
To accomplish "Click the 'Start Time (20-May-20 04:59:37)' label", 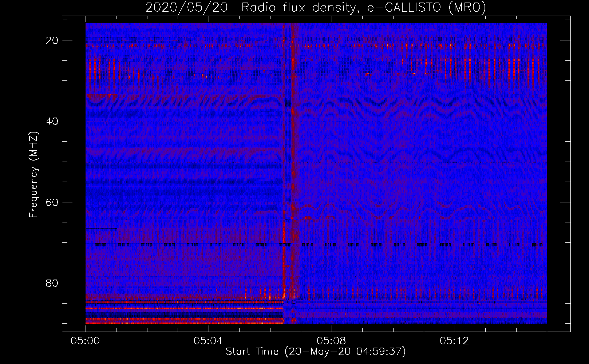I will pos(316,352).
